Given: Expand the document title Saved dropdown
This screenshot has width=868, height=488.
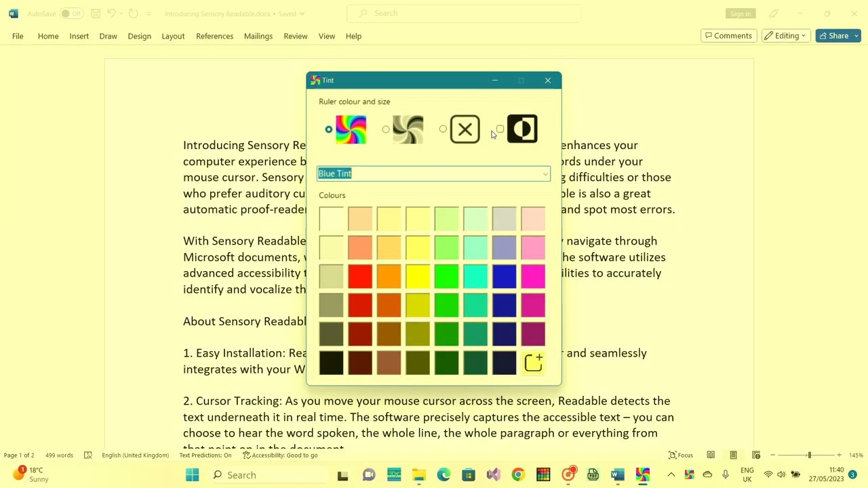Looking at the screenshot, I should click(x=301, y=14).
